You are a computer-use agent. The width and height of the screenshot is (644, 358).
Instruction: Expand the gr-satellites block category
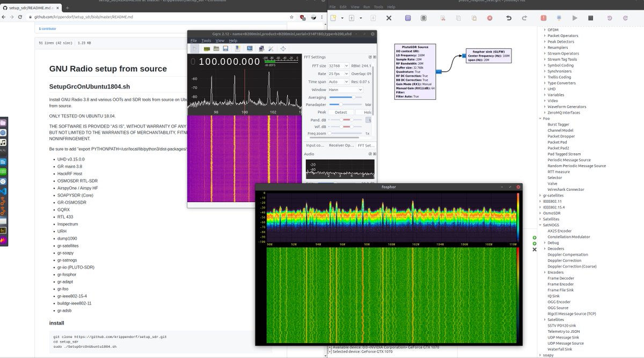[540, 196]
